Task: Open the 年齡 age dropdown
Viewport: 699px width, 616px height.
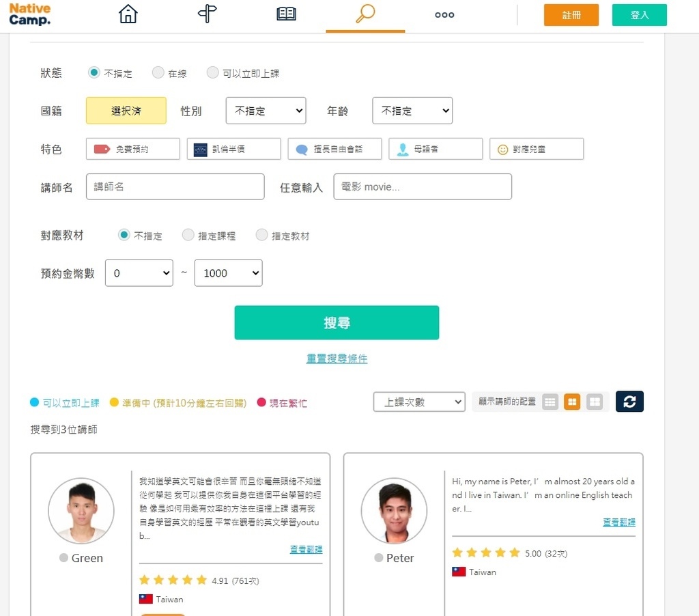Action: pyautogui.click(x=412, y=111)
